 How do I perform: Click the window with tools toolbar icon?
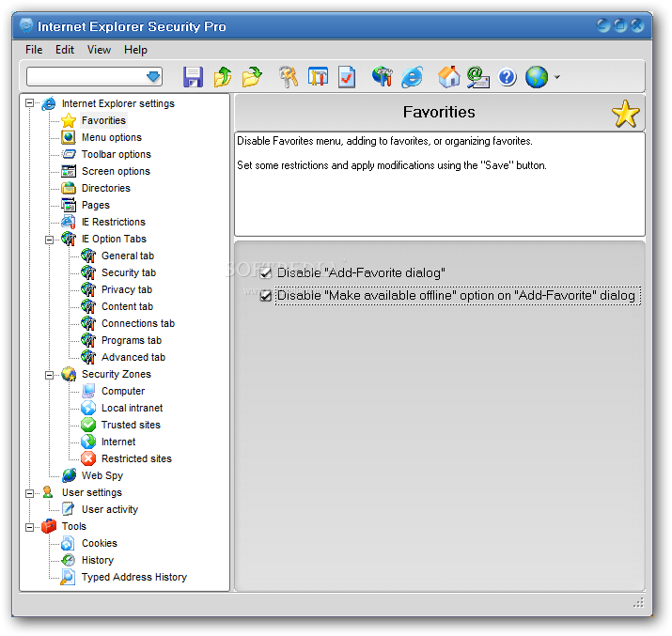[x=318, y=77]
